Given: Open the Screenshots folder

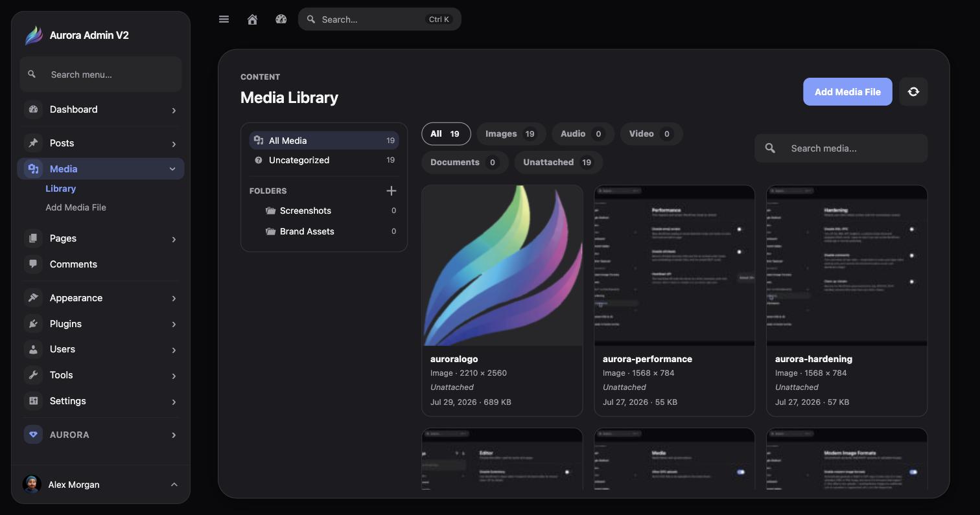Looking at the screenshot, I should pyautogui.click(x=324, y=211).
